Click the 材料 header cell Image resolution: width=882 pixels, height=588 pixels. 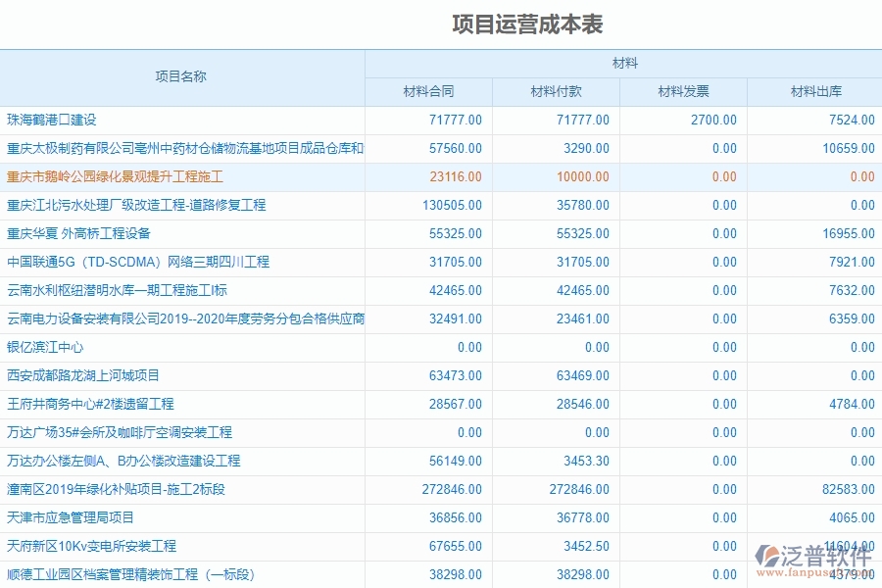point(623,61)
